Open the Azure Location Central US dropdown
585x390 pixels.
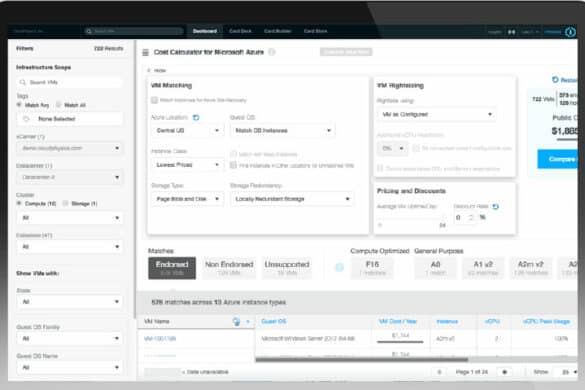pyautogui.click(x=187, y=131)
